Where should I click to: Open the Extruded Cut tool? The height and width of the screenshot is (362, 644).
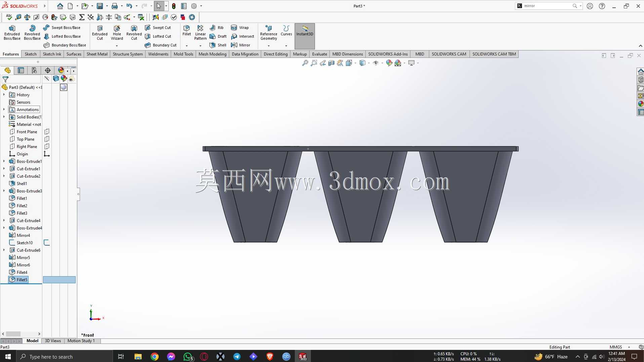pyautogui.click(x=100, y=33)
